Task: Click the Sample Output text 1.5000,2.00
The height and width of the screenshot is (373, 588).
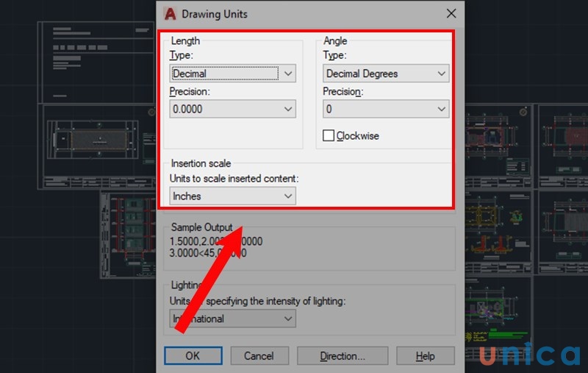Action: point(216,241)
